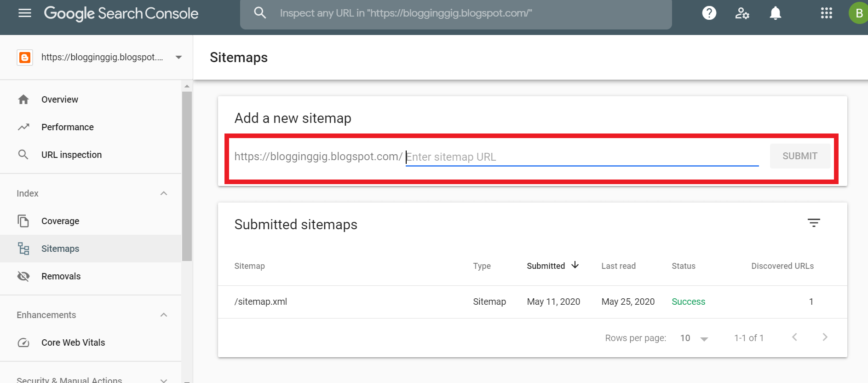
Task: Open the Coverage report
Action: click(91, 221)
